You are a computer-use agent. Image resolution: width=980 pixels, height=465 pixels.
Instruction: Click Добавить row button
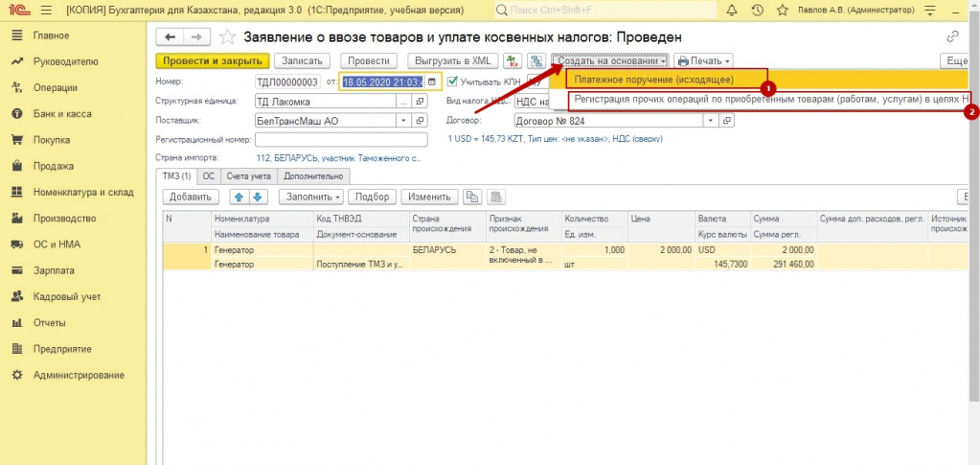191,197
